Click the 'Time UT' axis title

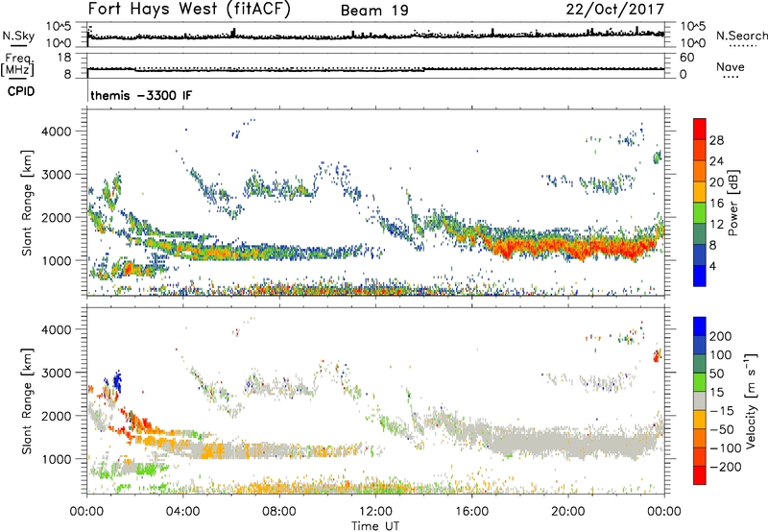click(x=375, y=526)
